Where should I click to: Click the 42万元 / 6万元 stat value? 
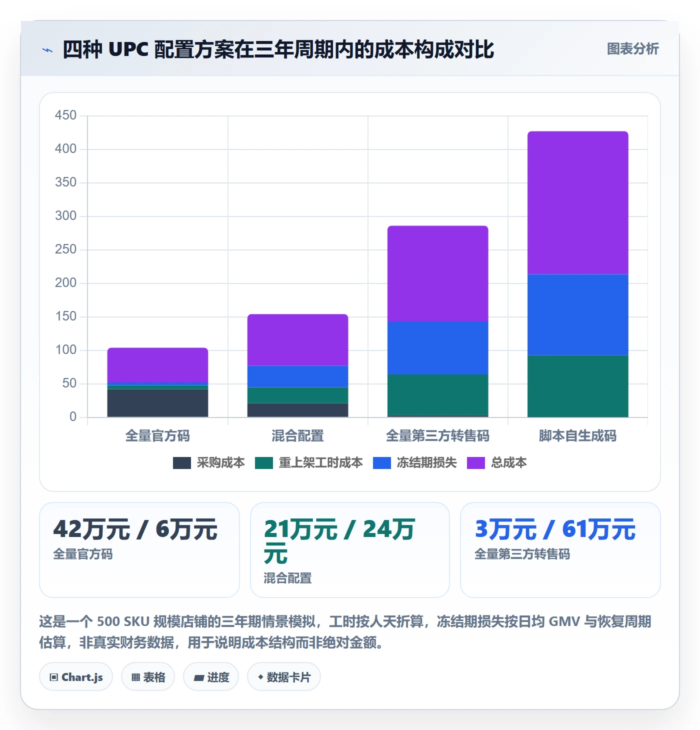coord(135,529)
